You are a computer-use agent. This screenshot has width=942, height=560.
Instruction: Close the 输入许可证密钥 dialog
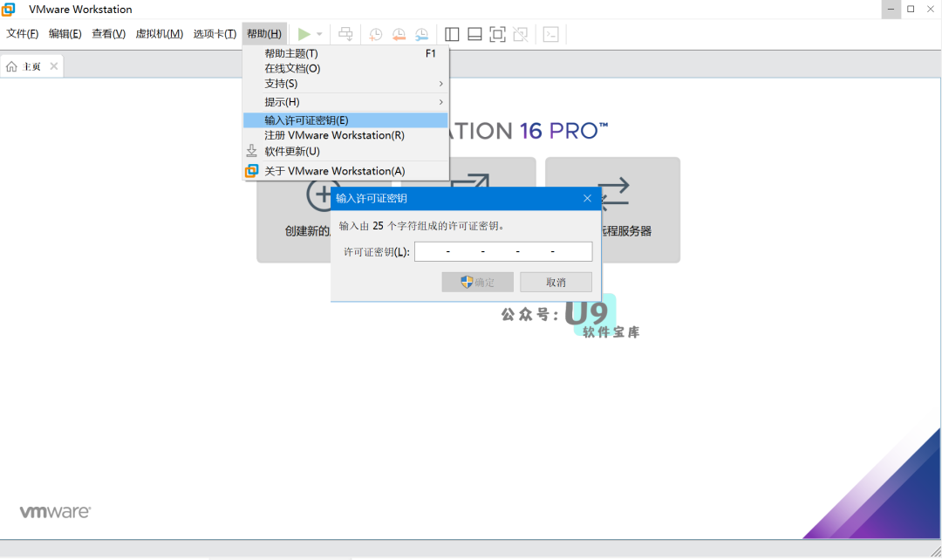[588, 198]
